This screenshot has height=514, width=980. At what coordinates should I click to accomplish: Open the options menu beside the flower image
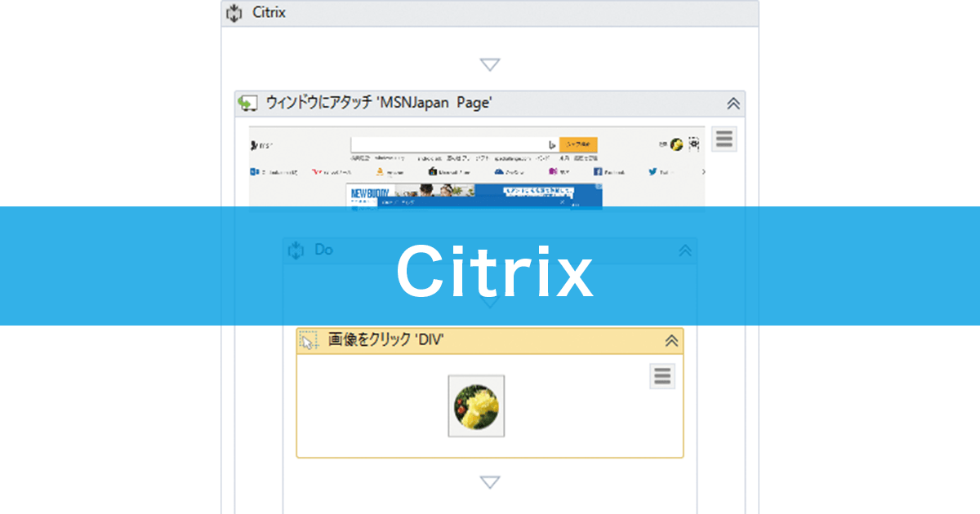[662, 376]
